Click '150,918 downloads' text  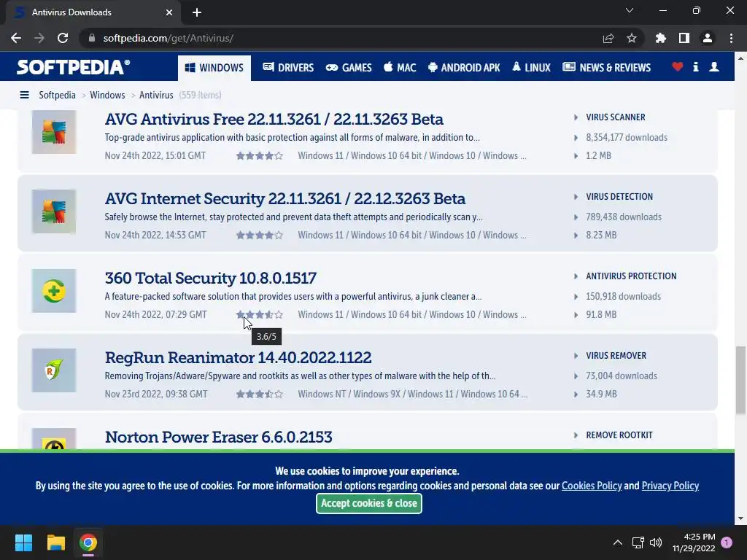coord(623,297)
